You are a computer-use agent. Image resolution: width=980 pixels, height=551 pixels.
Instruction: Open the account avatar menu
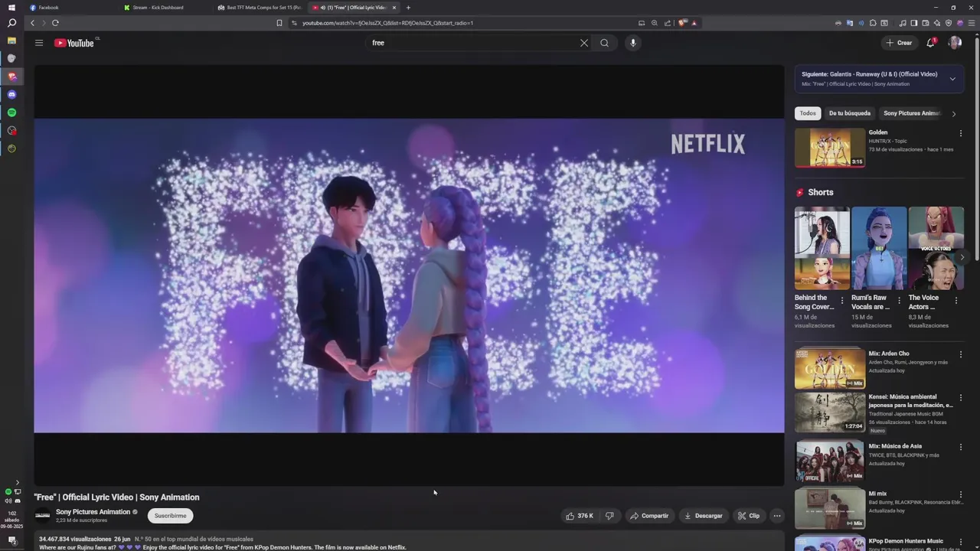(955, 43)
